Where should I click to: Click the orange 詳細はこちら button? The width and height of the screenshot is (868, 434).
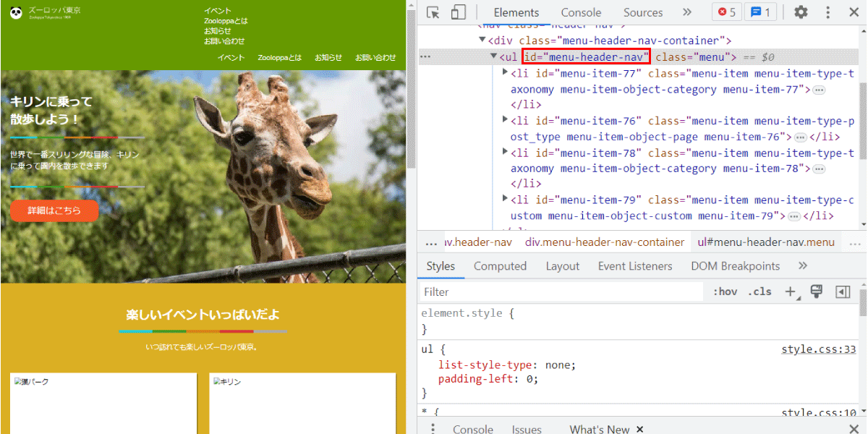(54, 210)
